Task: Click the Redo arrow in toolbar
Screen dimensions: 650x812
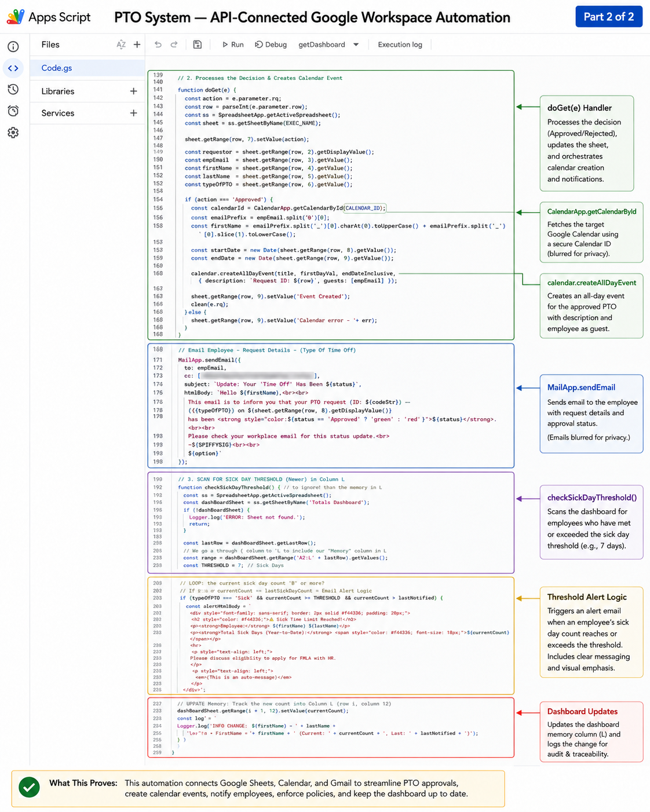Action: click(174, 45)
